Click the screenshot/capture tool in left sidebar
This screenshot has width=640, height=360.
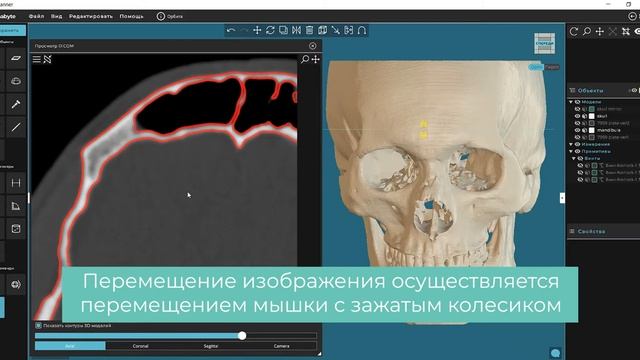16,229
